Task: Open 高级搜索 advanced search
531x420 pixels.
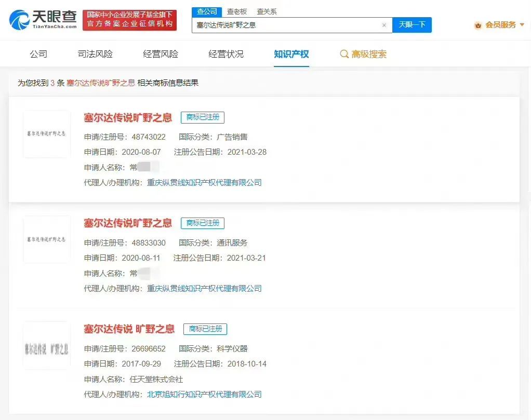Action: click(x=369, y=54)
